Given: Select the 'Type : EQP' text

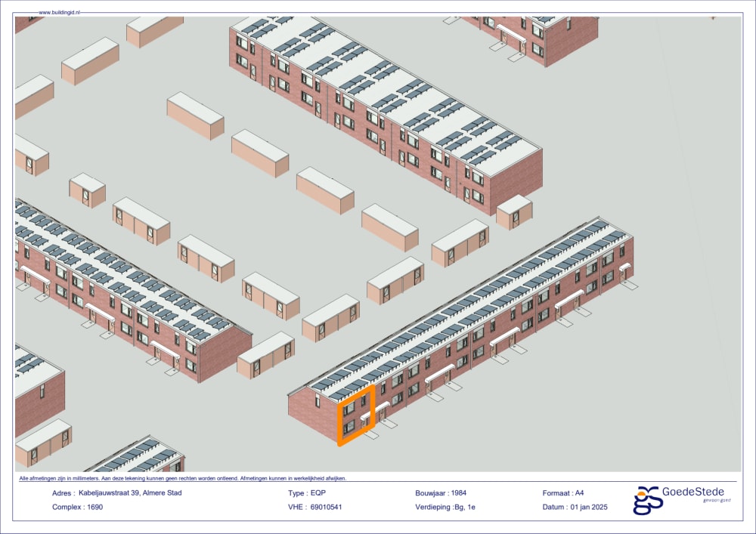Looking at the screenshot, I should pos(307,492).
